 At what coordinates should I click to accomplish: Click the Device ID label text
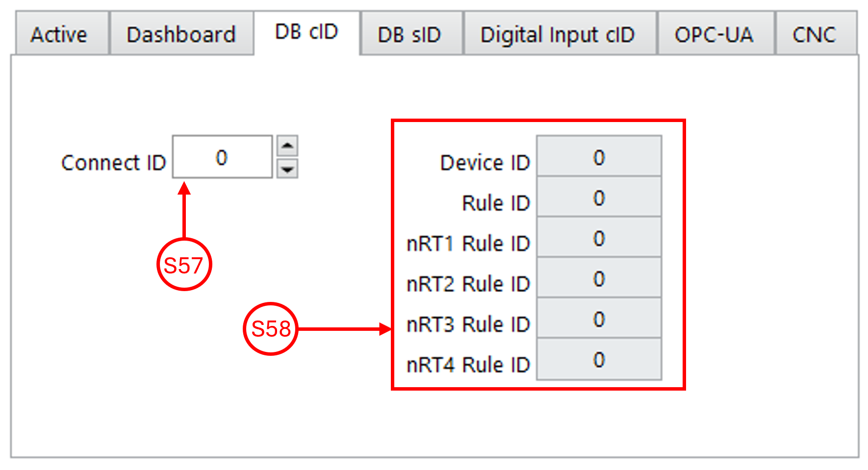coord(485,163)
